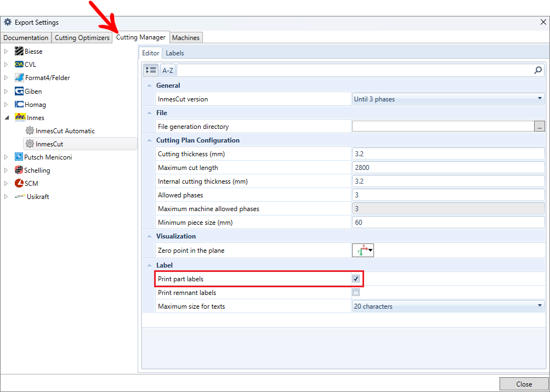Select the Schelling tree item label

[37, 170]
